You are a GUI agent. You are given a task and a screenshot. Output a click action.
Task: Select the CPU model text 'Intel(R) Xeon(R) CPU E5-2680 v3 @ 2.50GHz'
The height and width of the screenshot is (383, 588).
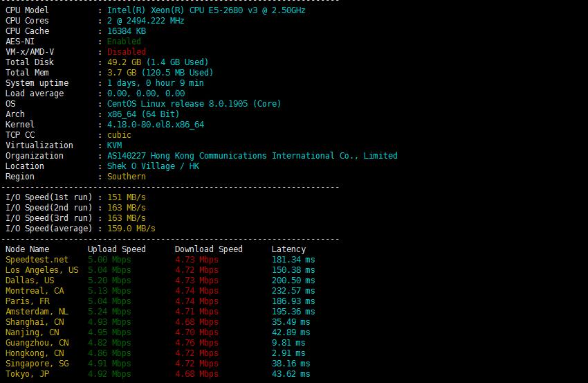tap(206, 10)
